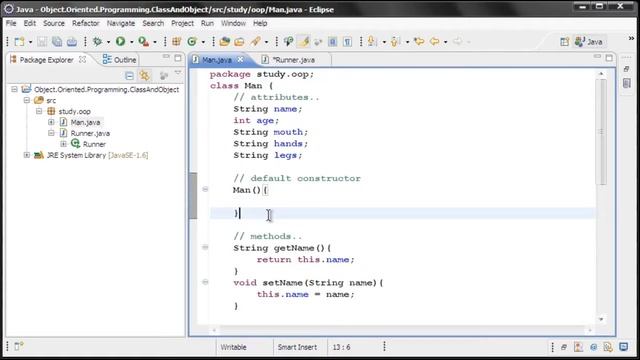Image resolution: width=640 pixels, height=360 pixels.
Task: Click the Open Task folder icon
Action: (x=239, y=41)
